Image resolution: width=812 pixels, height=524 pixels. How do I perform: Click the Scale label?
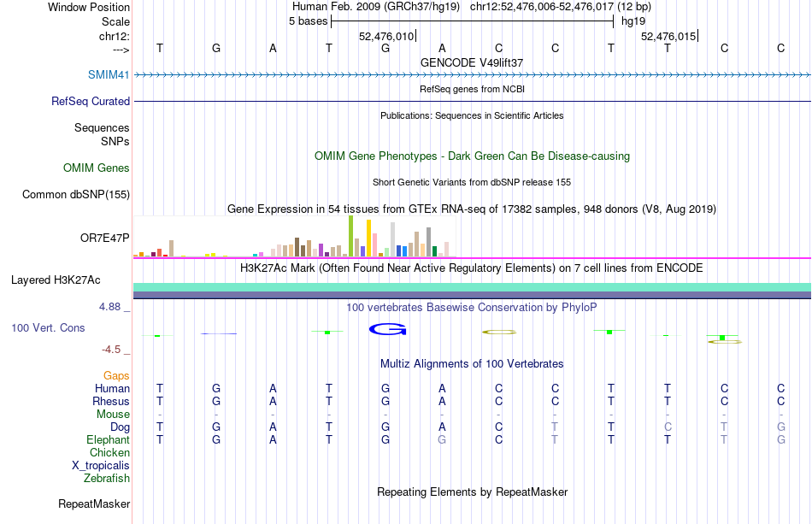point(115,21)
